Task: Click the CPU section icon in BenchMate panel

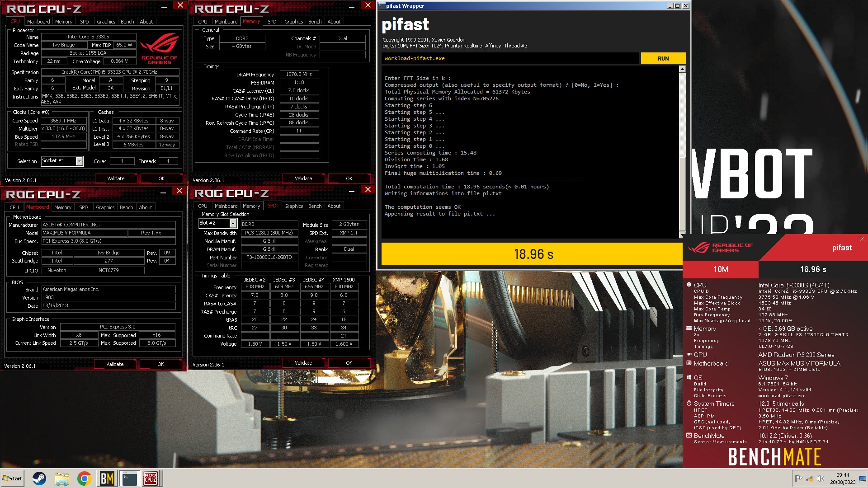Action: click(689, 285)
